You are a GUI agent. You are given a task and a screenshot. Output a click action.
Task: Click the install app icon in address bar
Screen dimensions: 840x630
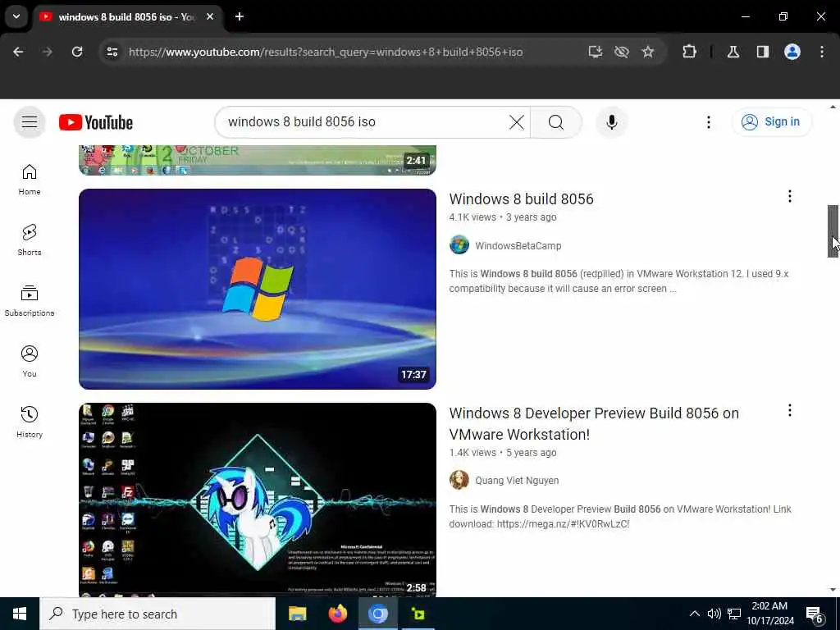(596, 52)
